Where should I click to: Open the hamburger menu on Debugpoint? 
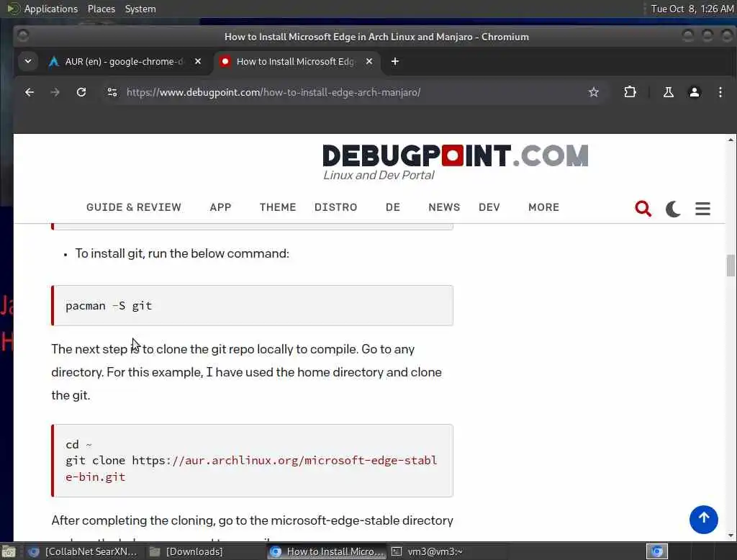tap(702, 208)
